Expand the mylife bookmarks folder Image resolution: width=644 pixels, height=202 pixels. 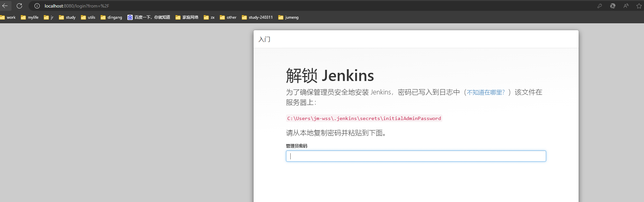coord(30,17)
